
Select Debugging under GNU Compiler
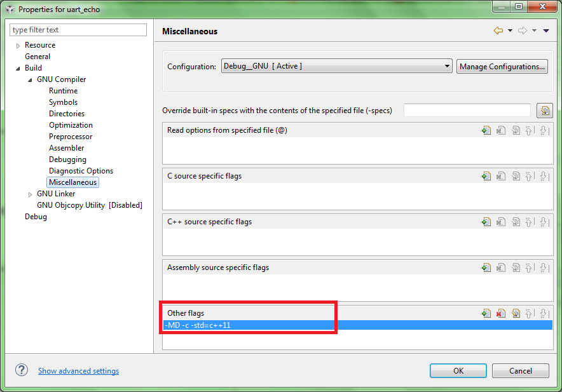[67, 159]
